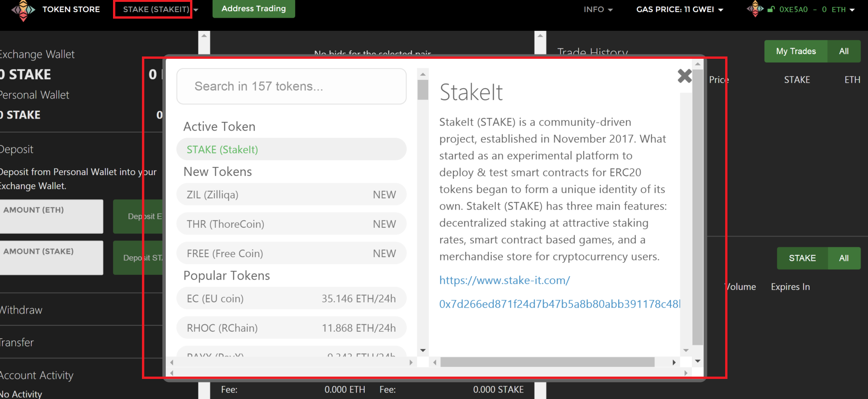This screenshot has width=868, height=399.
Task: Click the unlocked padlock wallet icon
Action: tap(771, 9)
